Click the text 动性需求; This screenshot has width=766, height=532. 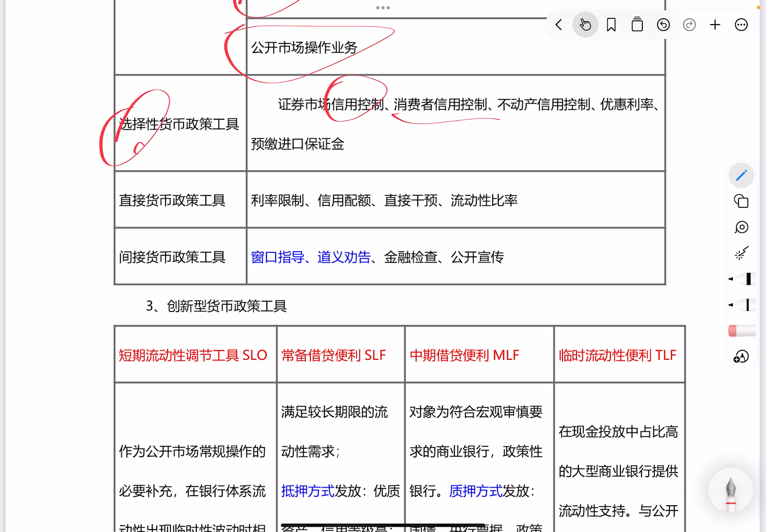310,451
